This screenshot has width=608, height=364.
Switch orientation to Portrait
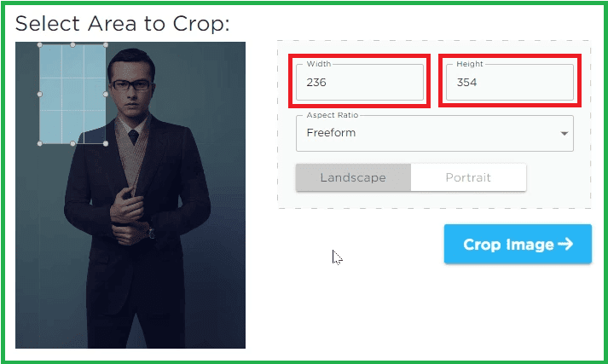(x=468, y=177)
